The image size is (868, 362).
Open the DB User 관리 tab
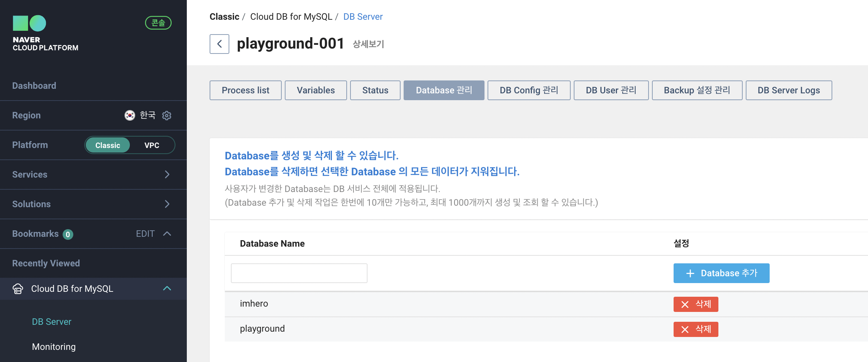point(611,90)
